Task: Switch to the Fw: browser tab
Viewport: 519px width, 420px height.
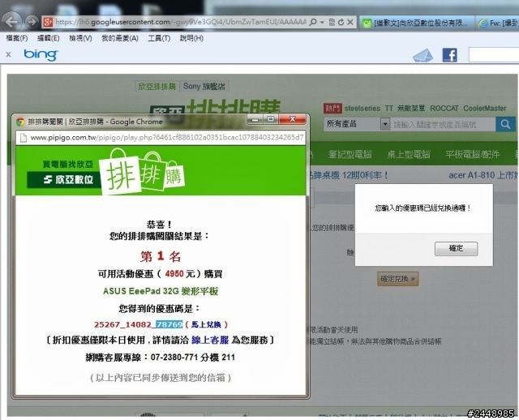Action: (497, 23)
